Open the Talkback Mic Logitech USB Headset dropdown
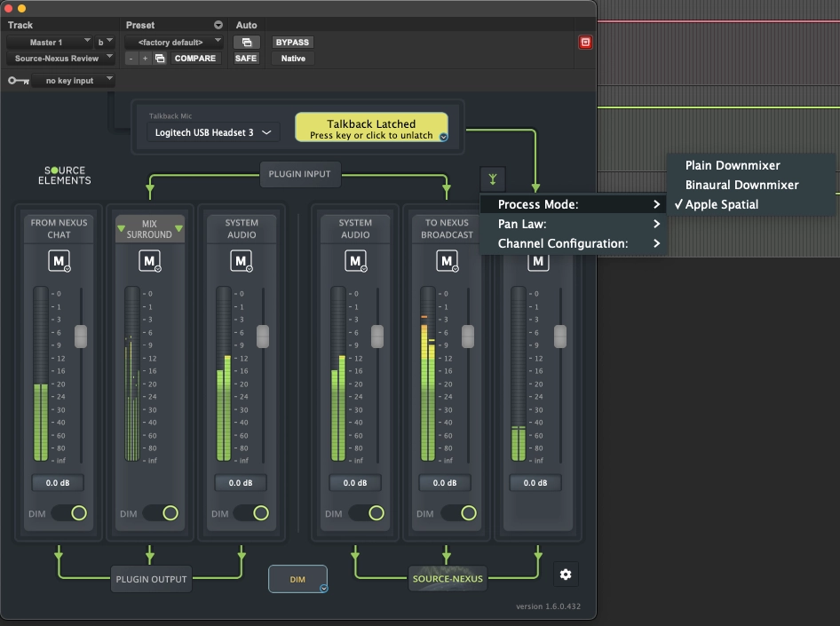The height and width of the screenshot is (626, 840). click(213, 132)
